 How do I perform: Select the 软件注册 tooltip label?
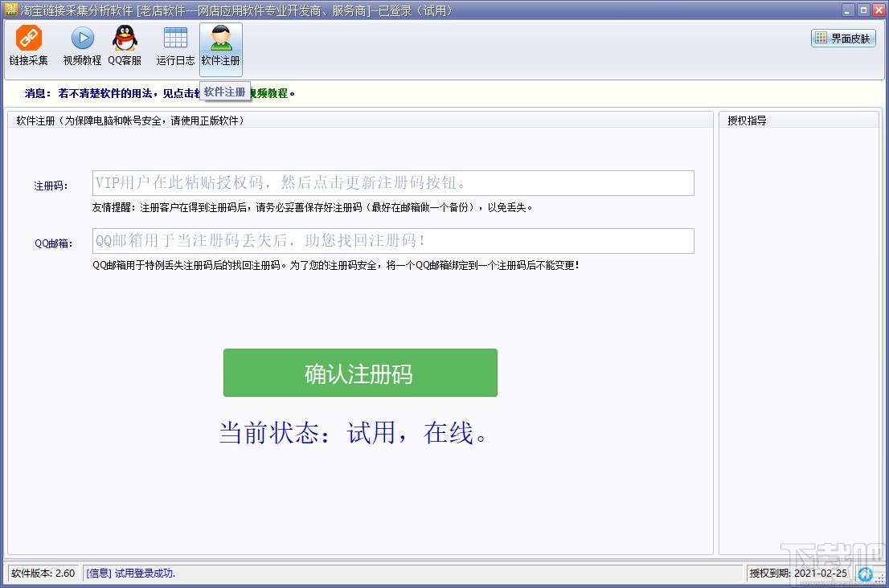coord(226,91)
